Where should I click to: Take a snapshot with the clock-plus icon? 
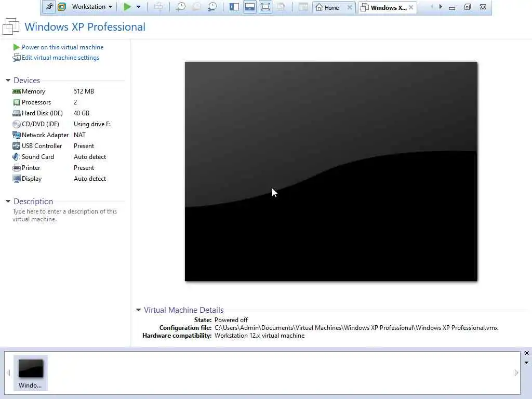click(x=180, y=7)
